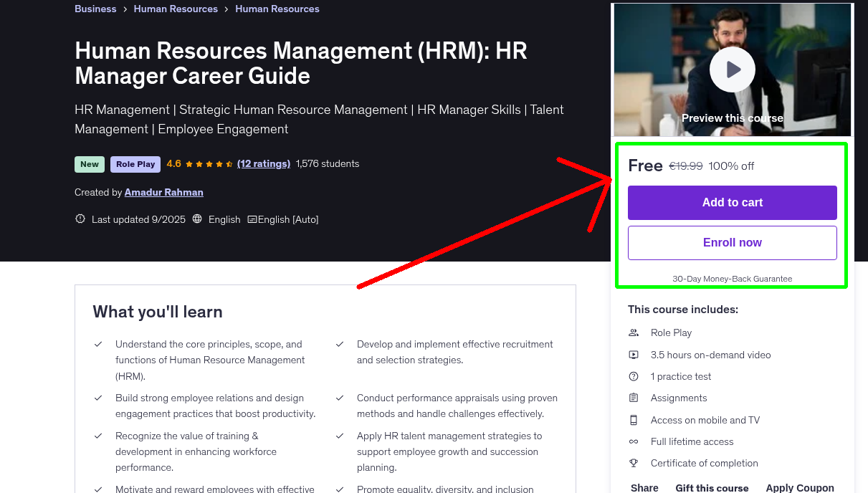The image size is (868, 493).
Task: Click the infinity icon for lifetime access
Action: click(634, 441)
